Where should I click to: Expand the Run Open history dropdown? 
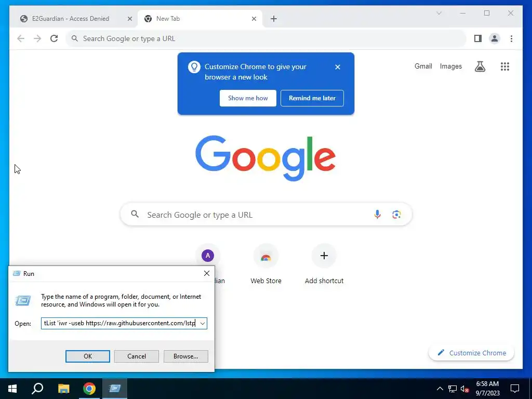click(203, 323)
